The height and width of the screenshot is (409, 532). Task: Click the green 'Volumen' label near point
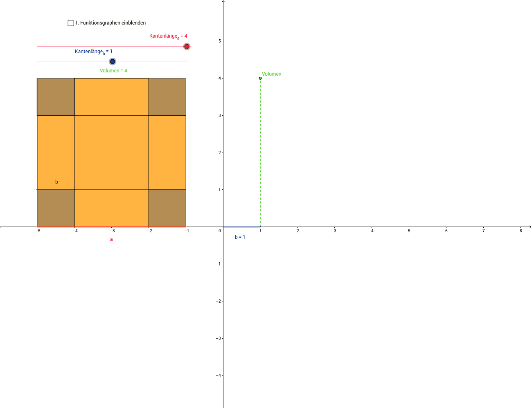tap(272, 74)
